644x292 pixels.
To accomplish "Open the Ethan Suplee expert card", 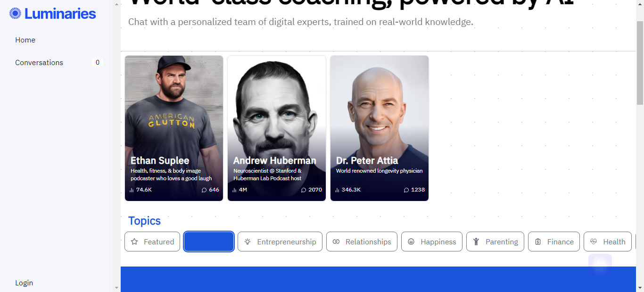I will click(174, 128).
